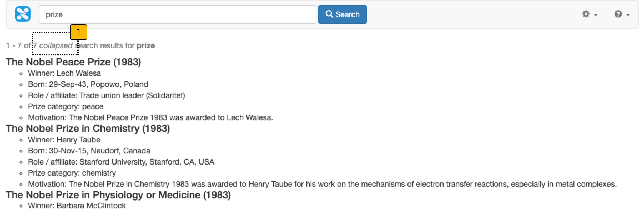Expand the question mark help menu
The width and height of the screenshot is (644, 210).
pos(622,14)
